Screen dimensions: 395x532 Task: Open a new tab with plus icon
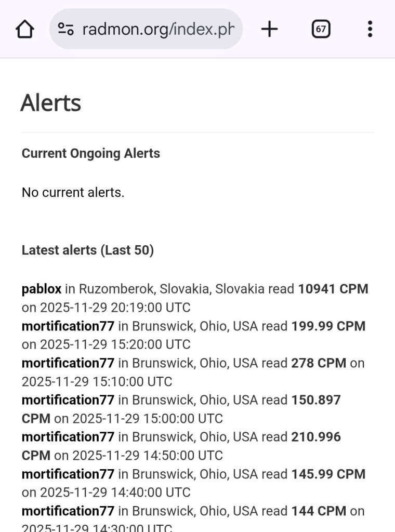[269, 29]
